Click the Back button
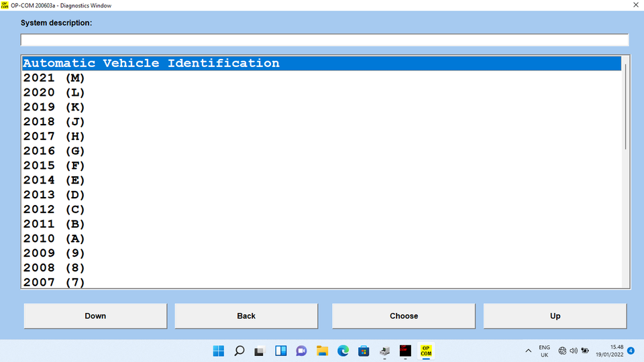Screen dimensions: 644x362 (246, 316)
